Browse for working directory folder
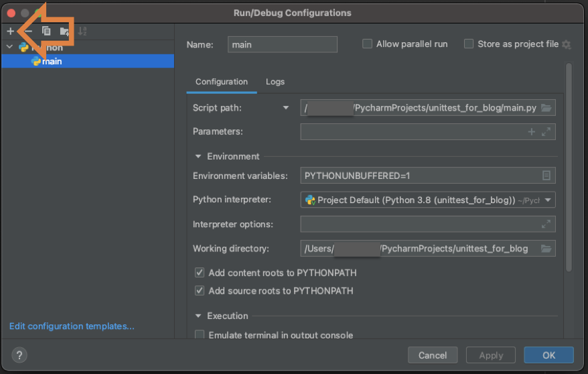The width and height of the screenshot is (588, 374). 546,249
